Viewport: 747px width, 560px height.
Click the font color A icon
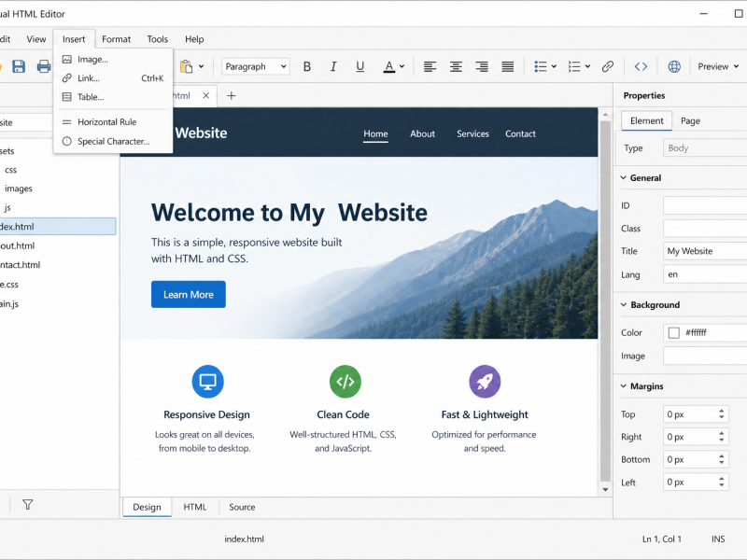[389, 66]
